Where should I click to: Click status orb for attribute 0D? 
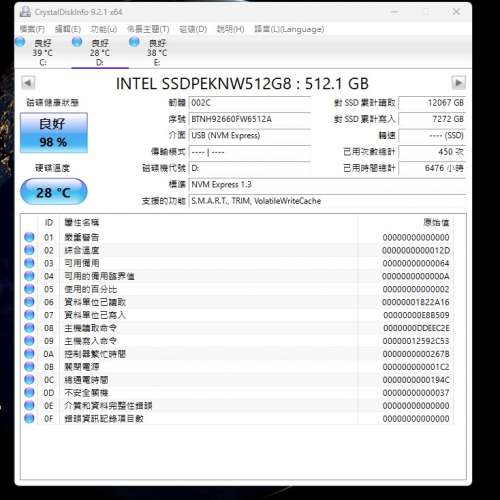coord(29,392)
